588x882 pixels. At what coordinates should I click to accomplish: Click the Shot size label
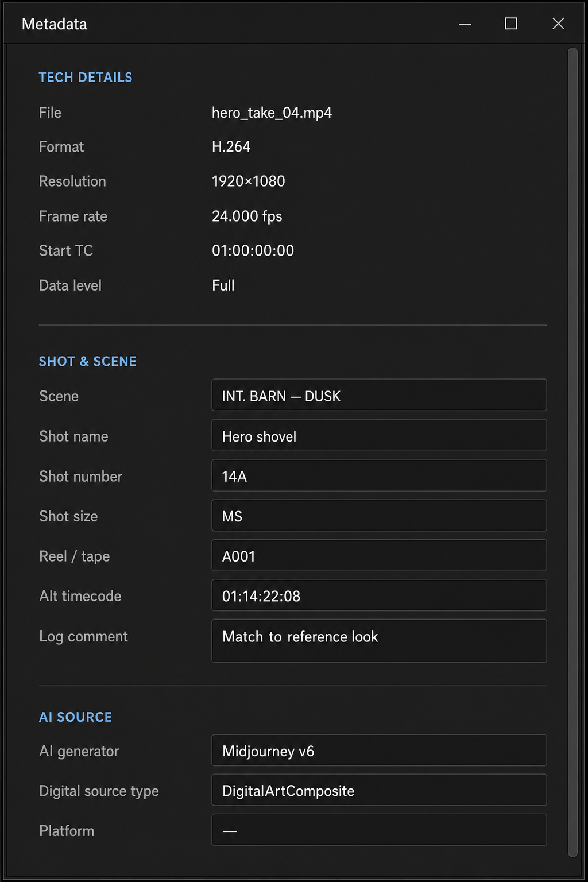(x=68, y=516)
